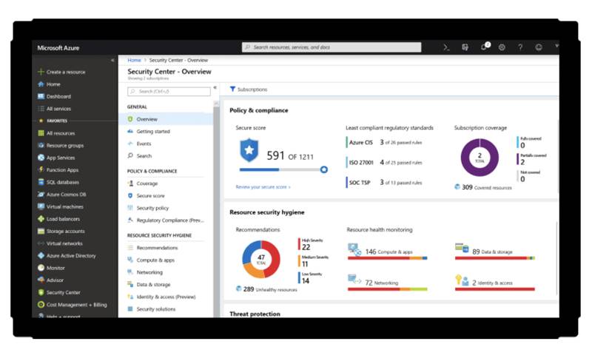Open the feedback smiley icon
The image size is (592, 364).
click(x=539, y=47)
